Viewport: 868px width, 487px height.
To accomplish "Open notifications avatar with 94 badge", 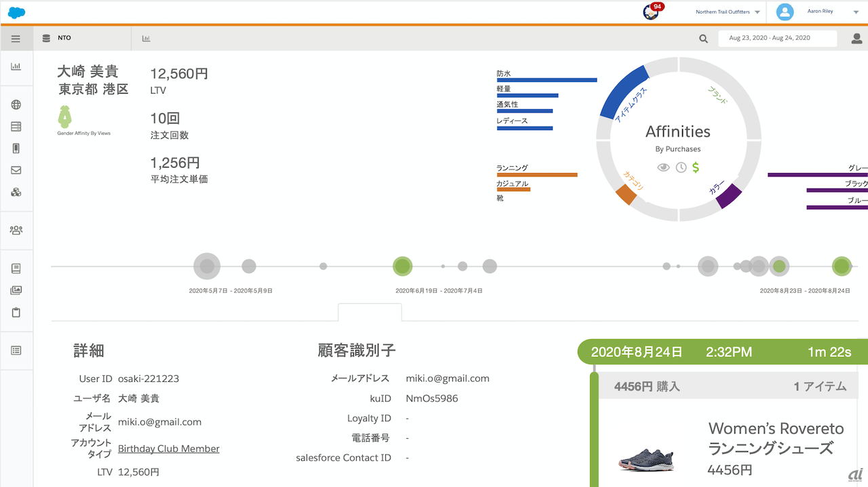I will pos(652,12).
